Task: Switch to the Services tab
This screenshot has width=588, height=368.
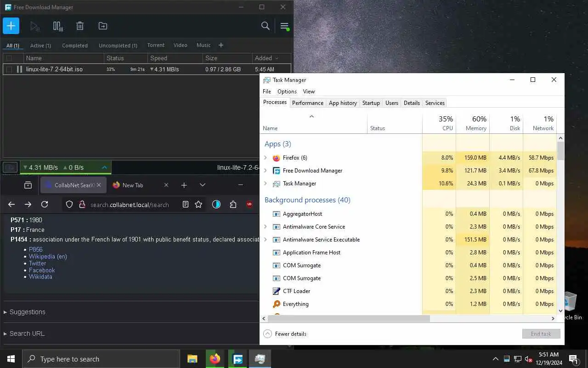Action: coord(435,103)
